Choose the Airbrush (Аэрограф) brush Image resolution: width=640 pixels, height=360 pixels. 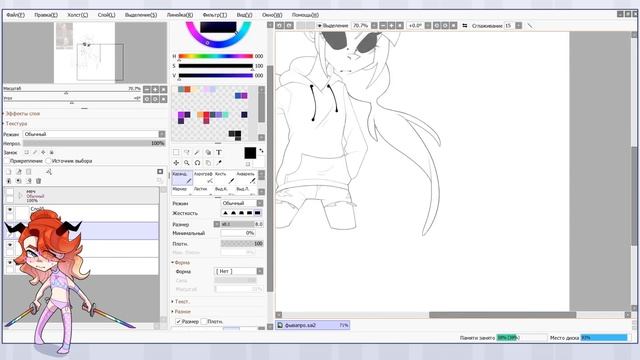tap(203, 177)
